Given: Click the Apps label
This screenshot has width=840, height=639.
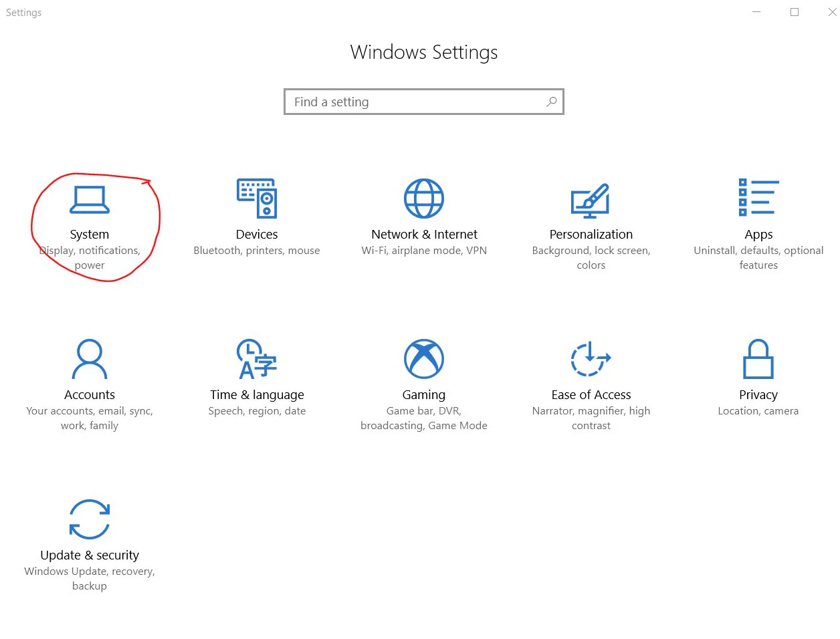Looking at the screenshot, I should tap(758, 235).
